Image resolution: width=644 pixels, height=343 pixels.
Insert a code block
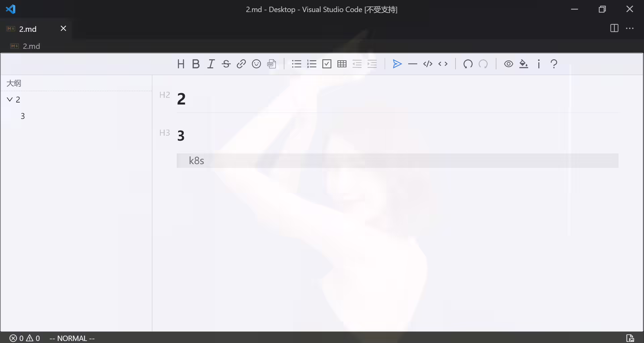point(428,64)
